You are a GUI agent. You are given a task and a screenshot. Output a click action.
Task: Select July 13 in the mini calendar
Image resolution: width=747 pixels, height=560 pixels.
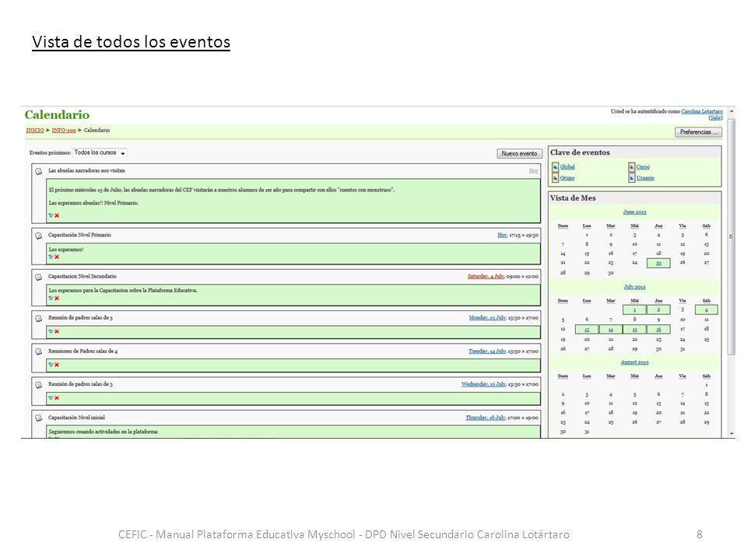point(587,329)
